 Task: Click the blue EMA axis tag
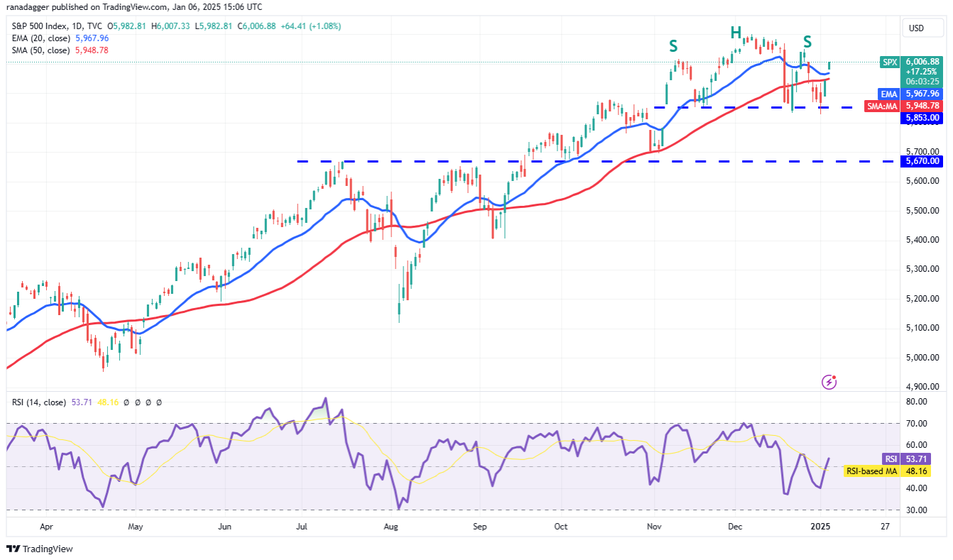[891, 94]
